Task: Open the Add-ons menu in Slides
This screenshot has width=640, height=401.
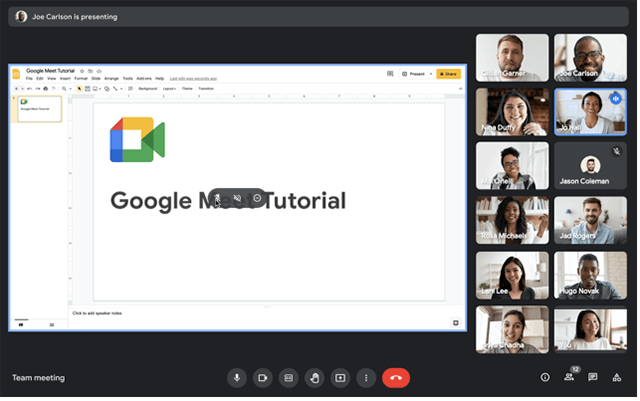Action: [144, 78]
